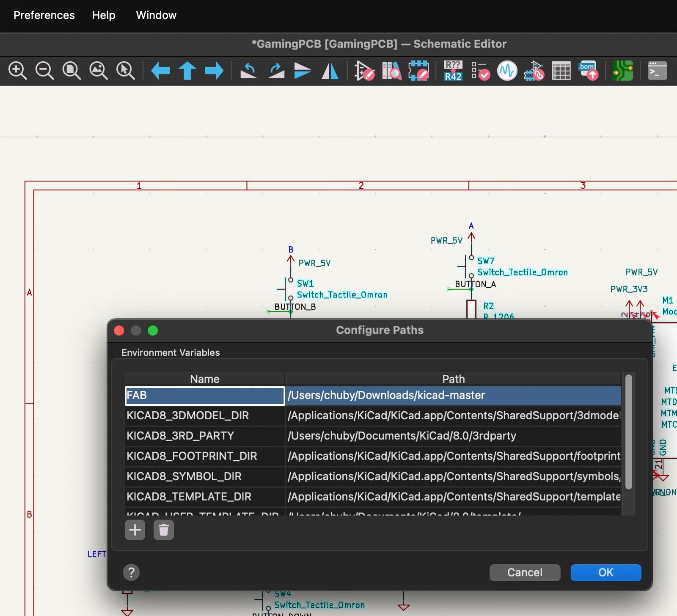This screenshot has width=677, height=616.
Task: Select the KICAD8_3DMODEL_DIR name cell
Action: [x=205, y=415]
